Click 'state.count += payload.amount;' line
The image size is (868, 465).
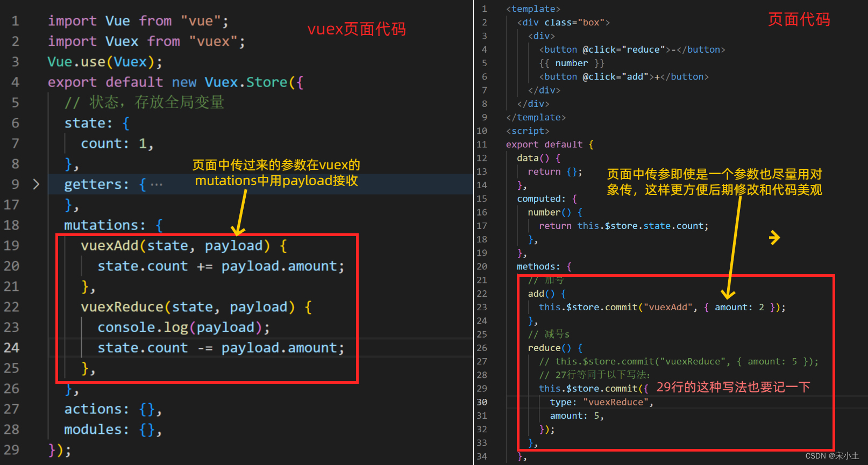click(x=221, y=266)
